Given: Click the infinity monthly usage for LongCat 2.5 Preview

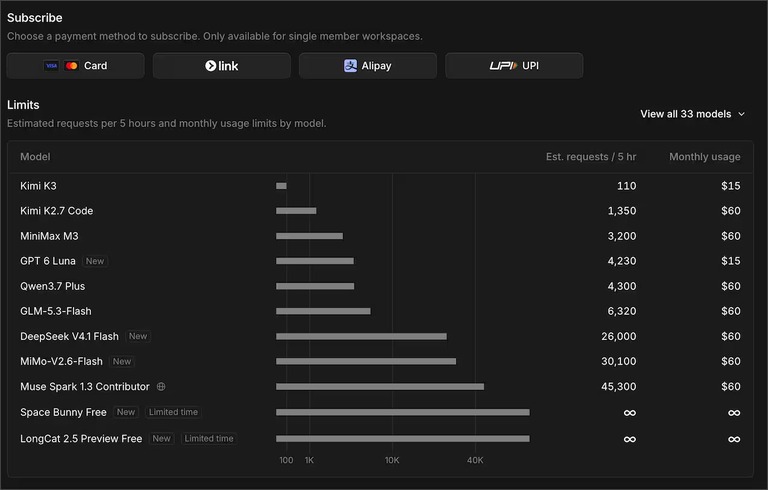Looking at the screenshot, I should point(734,440).
